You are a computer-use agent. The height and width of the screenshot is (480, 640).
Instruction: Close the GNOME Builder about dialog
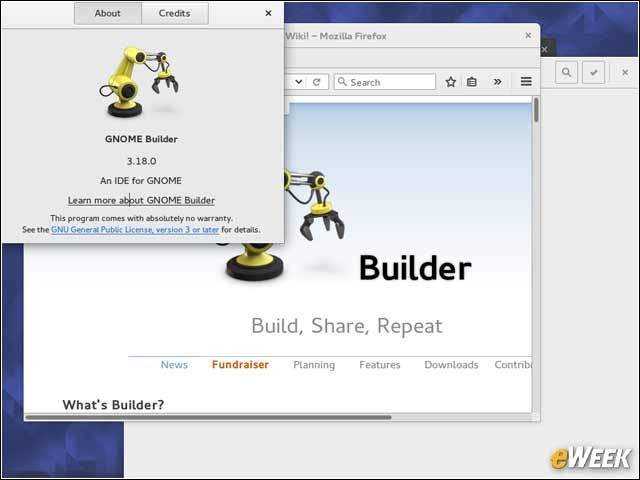(268, 13)
